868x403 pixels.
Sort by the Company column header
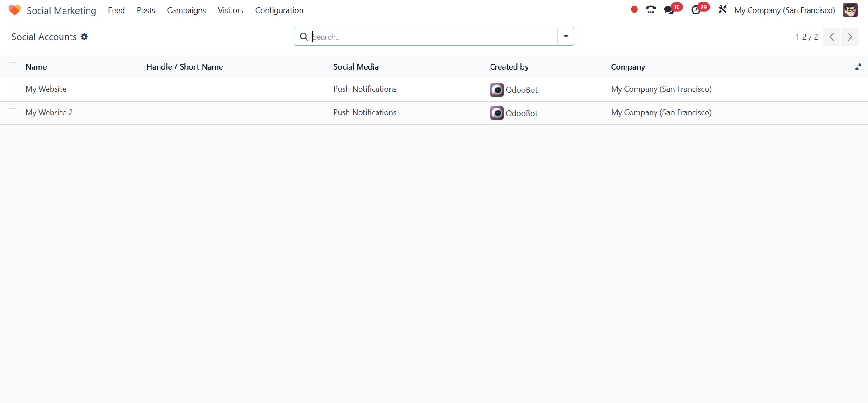coord(628,67)
